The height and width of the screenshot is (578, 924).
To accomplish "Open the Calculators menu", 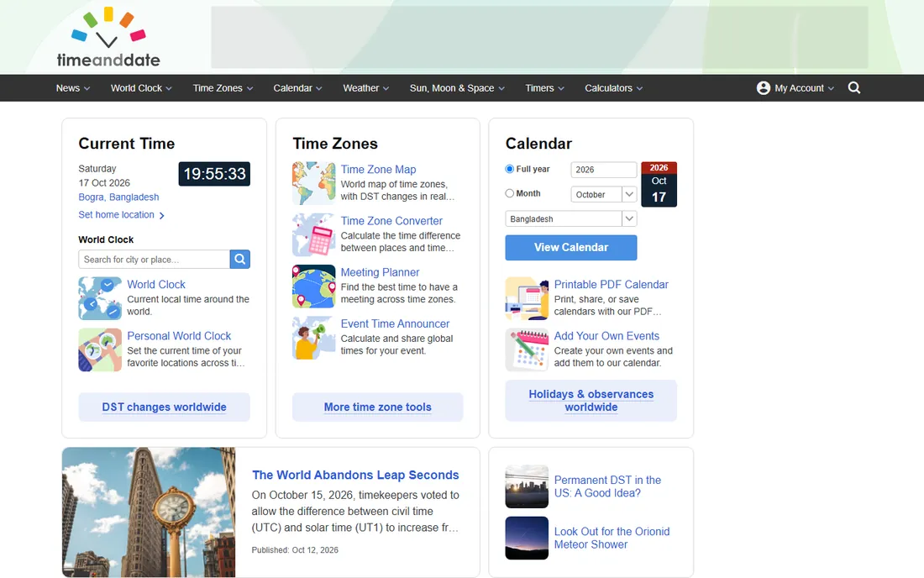I will click(x=613, y=87).
